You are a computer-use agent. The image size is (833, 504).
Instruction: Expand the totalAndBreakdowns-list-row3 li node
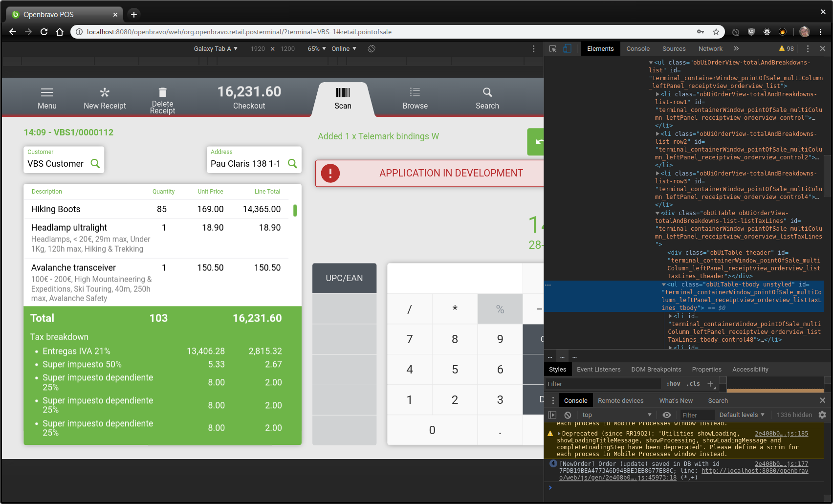point(658,174)
